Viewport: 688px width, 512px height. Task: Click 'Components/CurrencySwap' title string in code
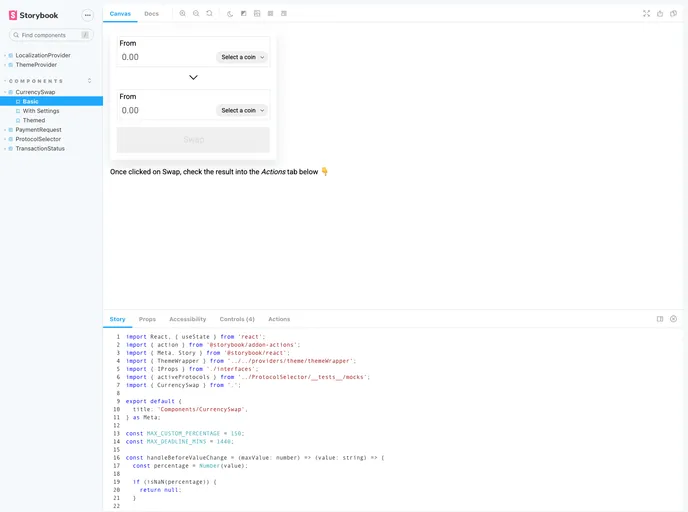(201, 409)
